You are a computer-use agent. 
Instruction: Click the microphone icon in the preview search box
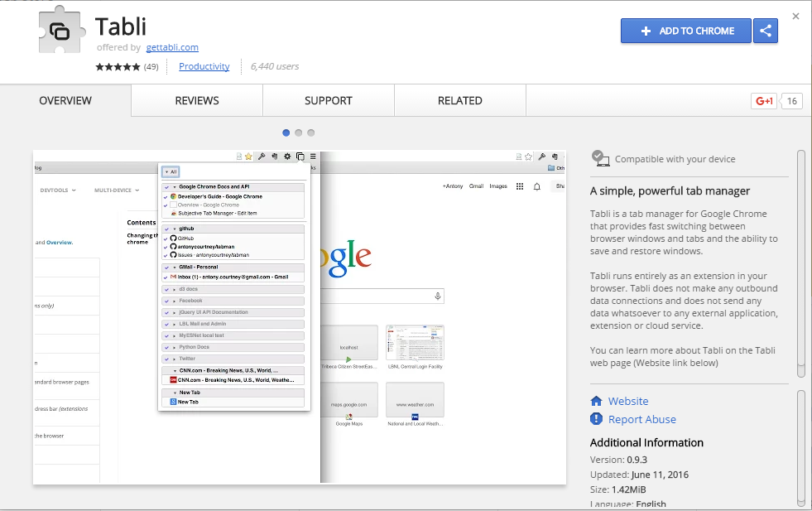pyautogui.click(x=438, y=296)
